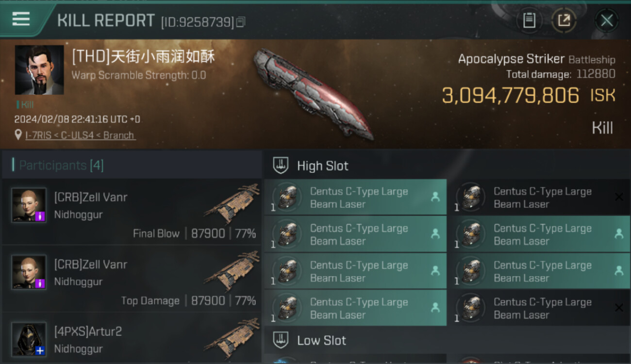Click the Low Slot section icon

tap(281, 340)
